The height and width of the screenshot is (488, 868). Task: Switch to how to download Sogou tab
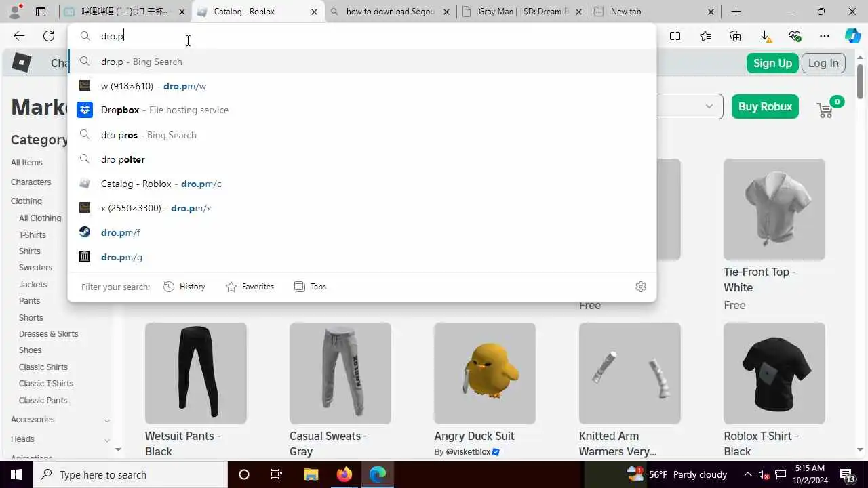click(x=390, y=12)
